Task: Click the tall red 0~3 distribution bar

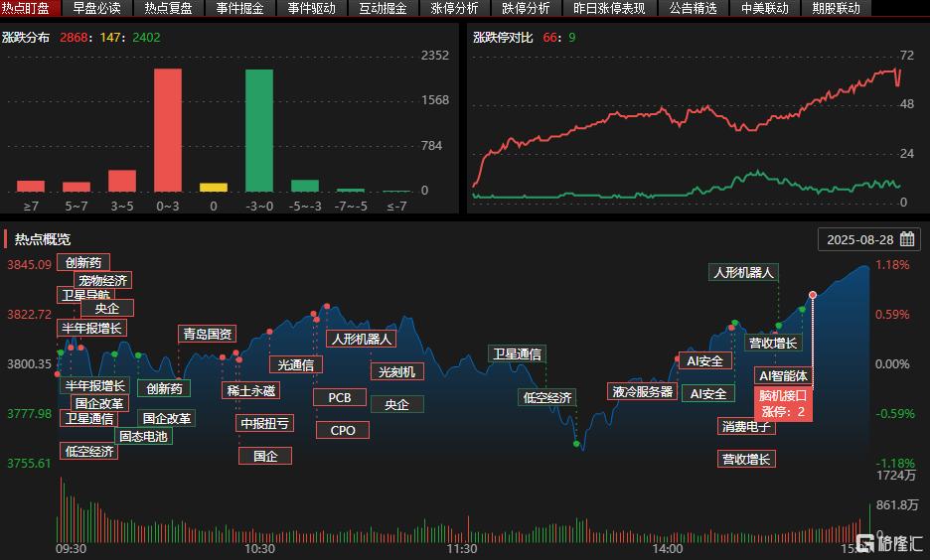Action: pos(167,130)
